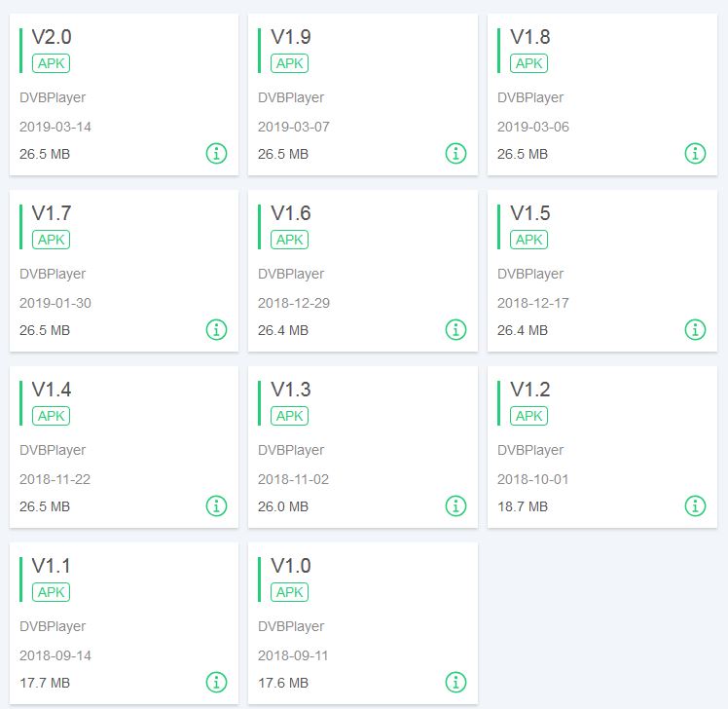Image resolution: width=728 pixels, height=709 pixels.
Task: Click info icon on V1.0 card
Action: tap(455, 683)
